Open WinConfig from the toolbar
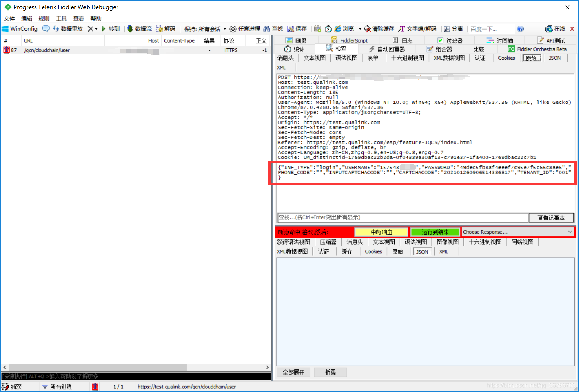Image resolution: width=579 pixels, height=392 pixels. coord(20,29)
